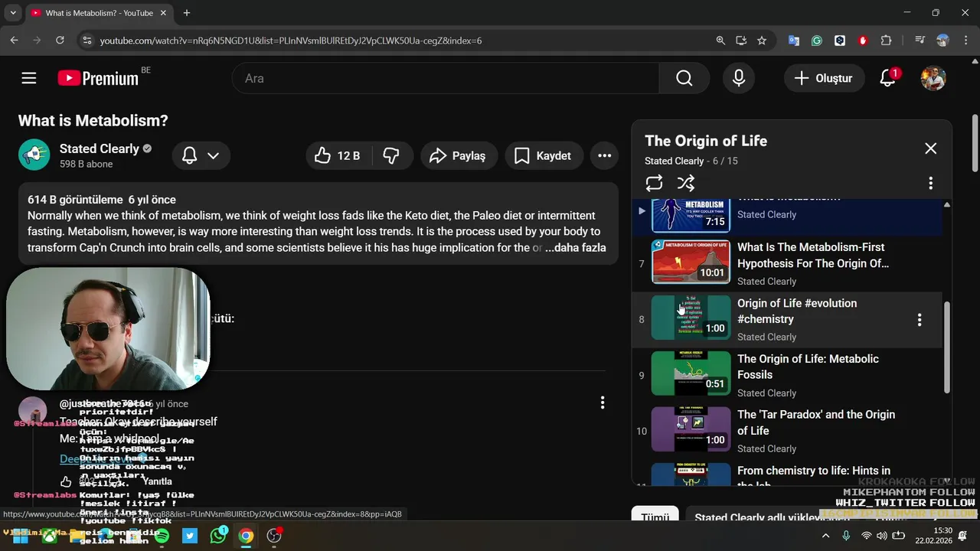The image size is (980, 551).
Task: Click the Oluştur create button
Action: (823, 78)
